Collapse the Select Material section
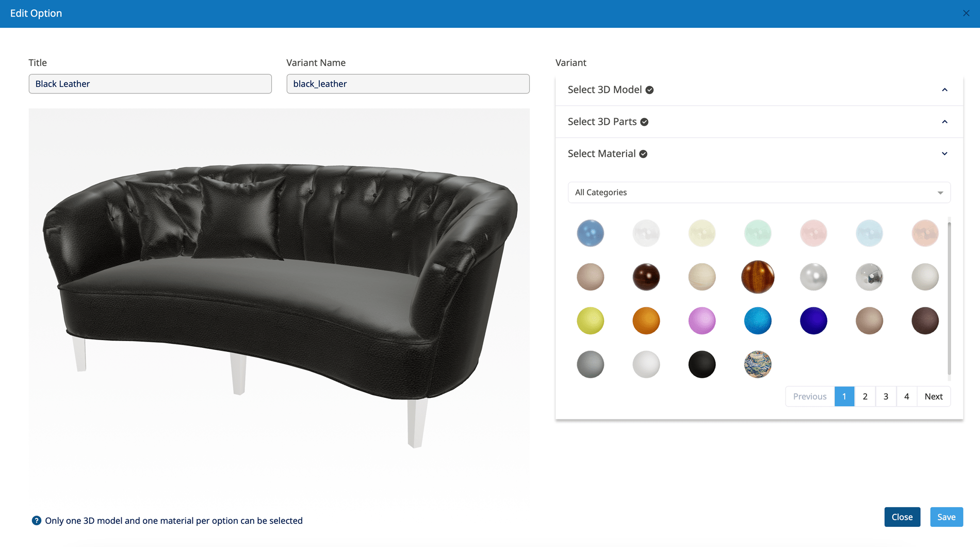The height and width of the screenshot is (547, 980). pos(759,154)
